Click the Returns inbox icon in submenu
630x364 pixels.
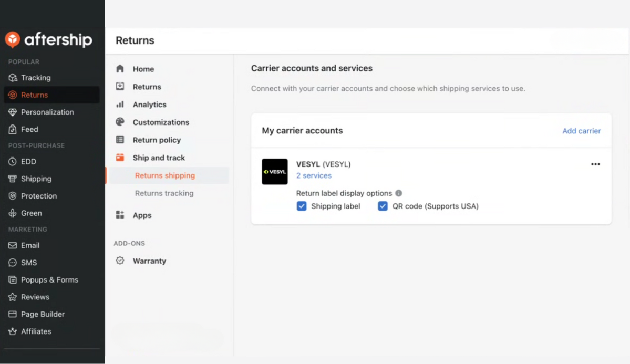point(120,86)
